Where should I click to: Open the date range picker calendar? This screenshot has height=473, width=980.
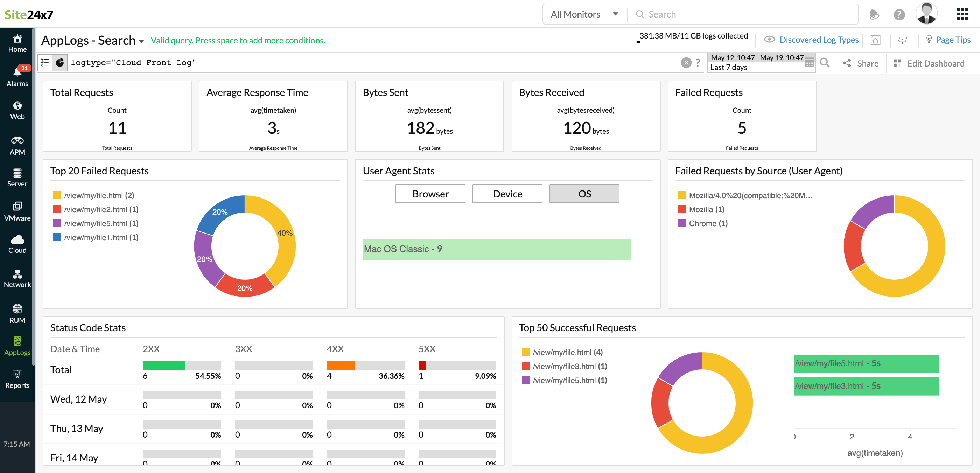810,61
